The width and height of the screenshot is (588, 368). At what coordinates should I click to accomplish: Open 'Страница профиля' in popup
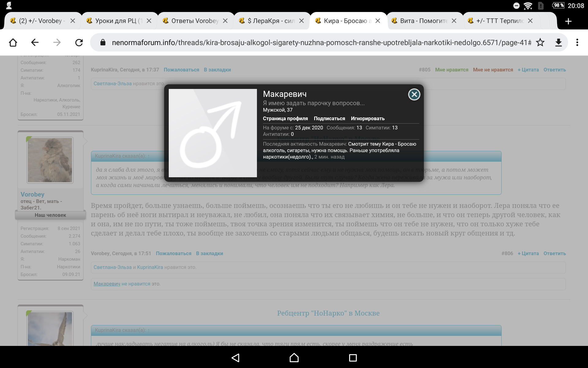285,119
